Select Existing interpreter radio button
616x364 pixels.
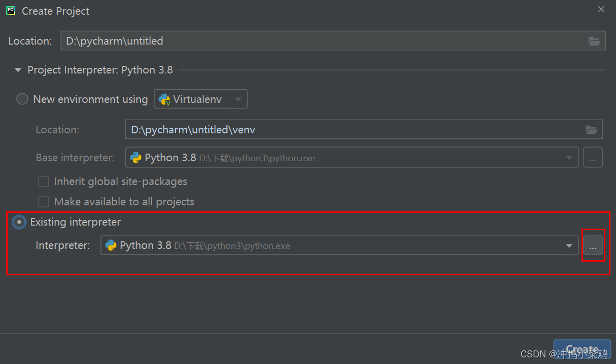click(x=19, y=222)
